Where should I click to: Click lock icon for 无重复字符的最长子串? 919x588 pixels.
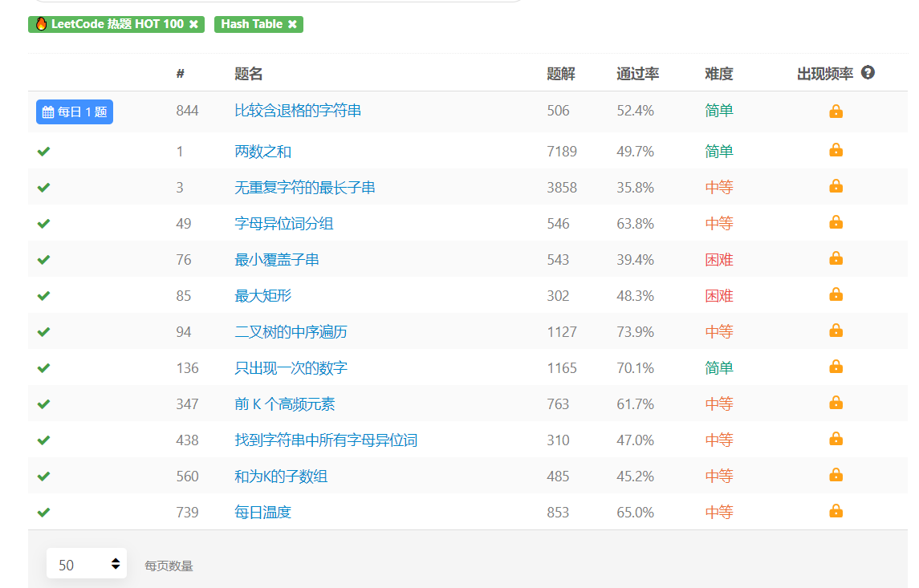point(836,186)
